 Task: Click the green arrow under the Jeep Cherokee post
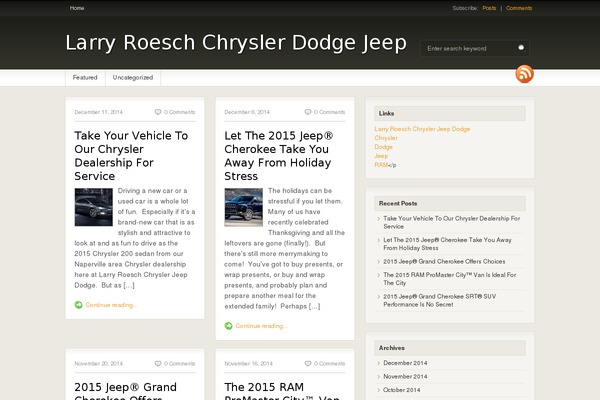(228, 326)
